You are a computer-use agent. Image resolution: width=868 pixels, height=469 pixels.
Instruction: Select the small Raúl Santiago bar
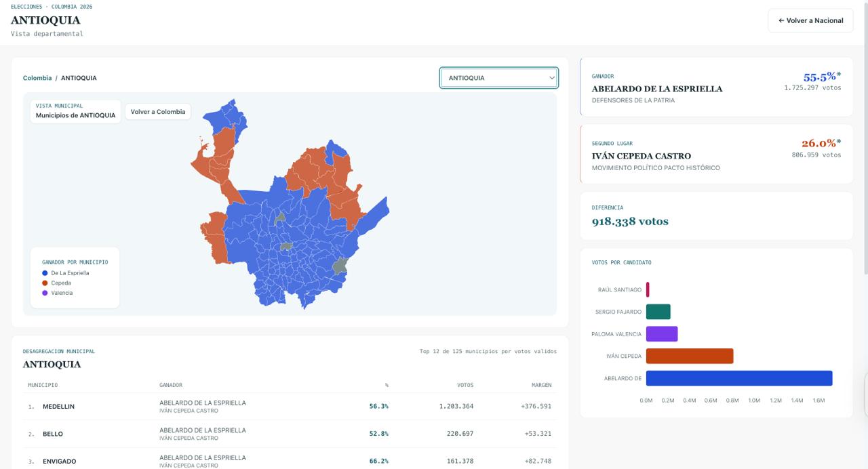tap(648, 289)
